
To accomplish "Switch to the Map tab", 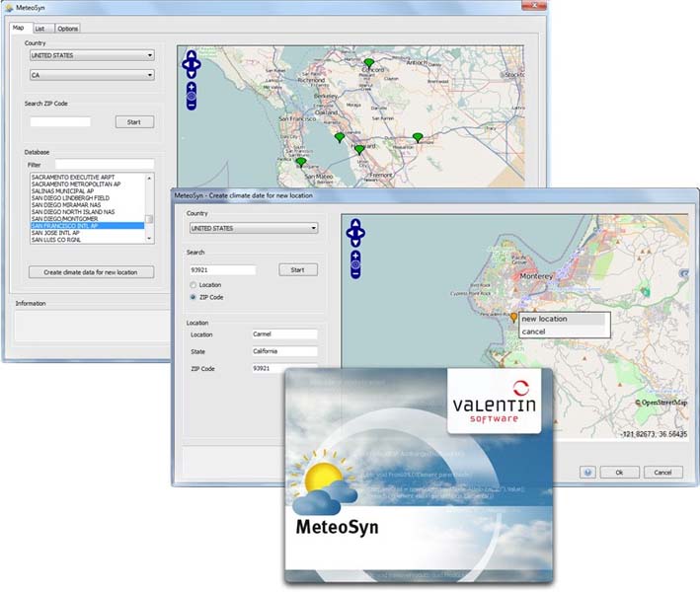I will [x=19, y=28].
